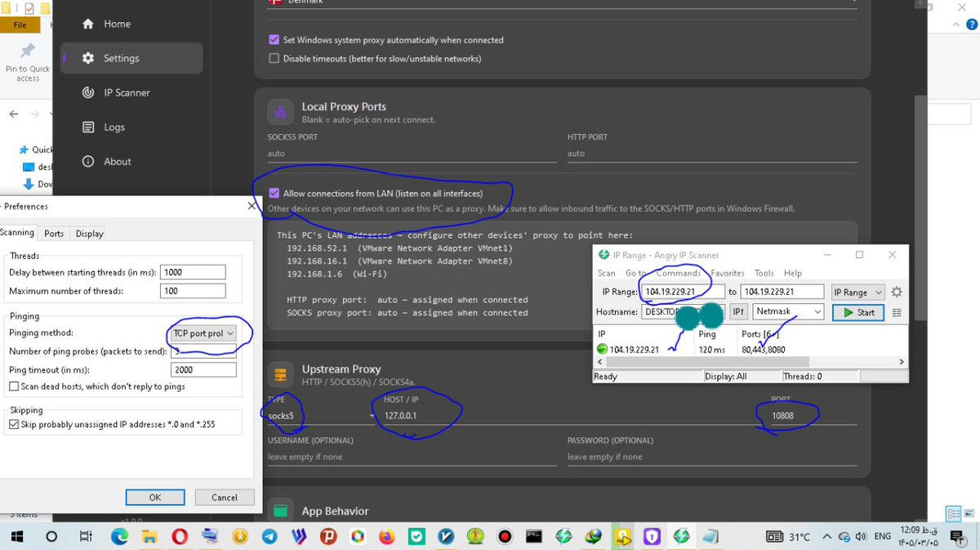Viewport: 980px width, 550px height.
Task: Open File Explorer from the taskbar
Action: tap(149, 537)
